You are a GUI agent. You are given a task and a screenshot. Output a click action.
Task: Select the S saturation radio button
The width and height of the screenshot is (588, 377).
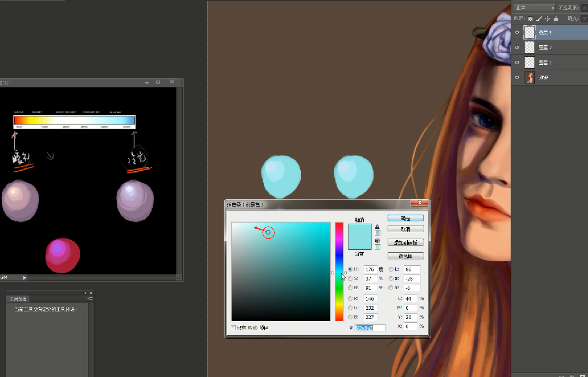pos(350,278)
